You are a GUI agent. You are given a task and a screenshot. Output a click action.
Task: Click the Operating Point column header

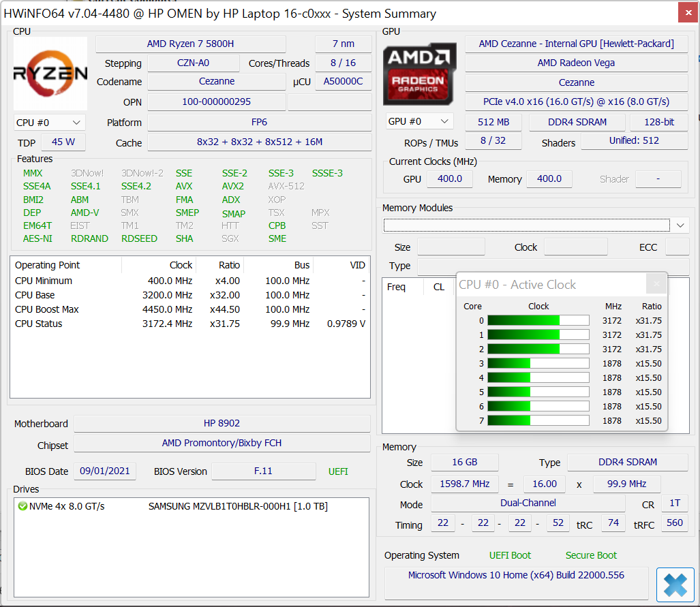[x=66, y=265]
